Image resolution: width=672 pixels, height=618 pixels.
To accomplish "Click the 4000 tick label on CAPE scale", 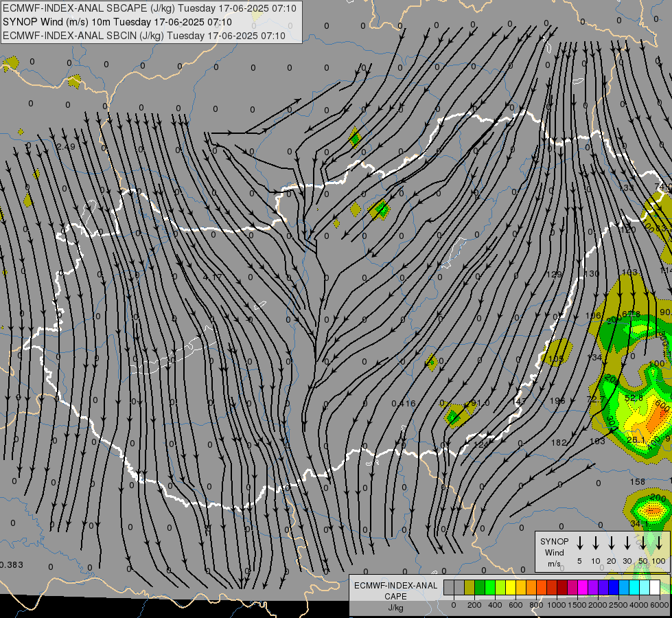I will tap(639, 605).
